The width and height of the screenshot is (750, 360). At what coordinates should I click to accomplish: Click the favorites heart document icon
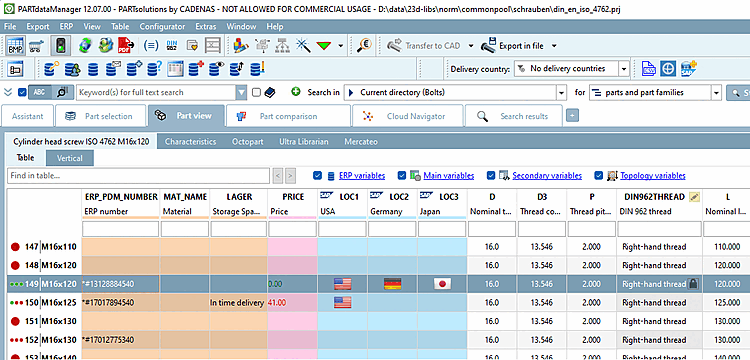tap(192, 46)
